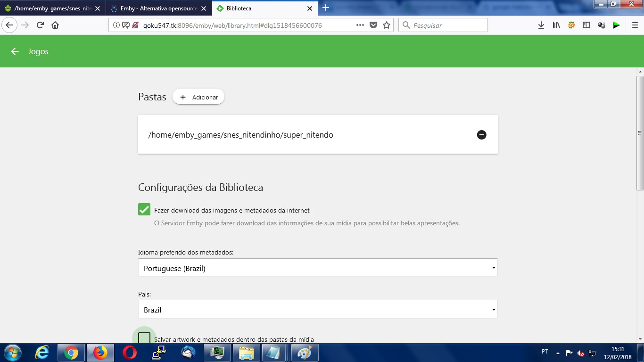This screenshot has width=644, height=362.
Task: Click the taskbar clock showing 15:31
Action: [618, 353]
